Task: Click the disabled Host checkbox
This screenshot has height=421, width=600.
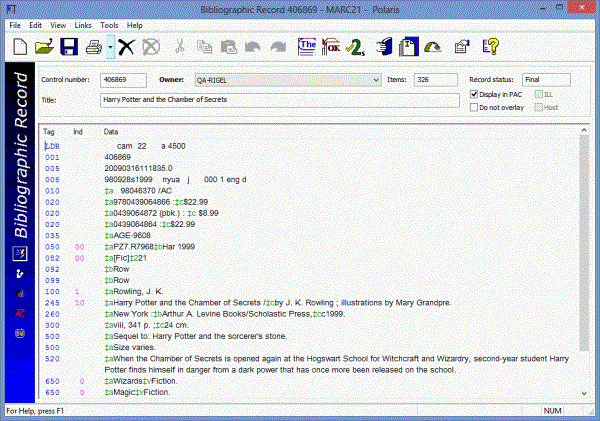Action: [x=538, y=107]
